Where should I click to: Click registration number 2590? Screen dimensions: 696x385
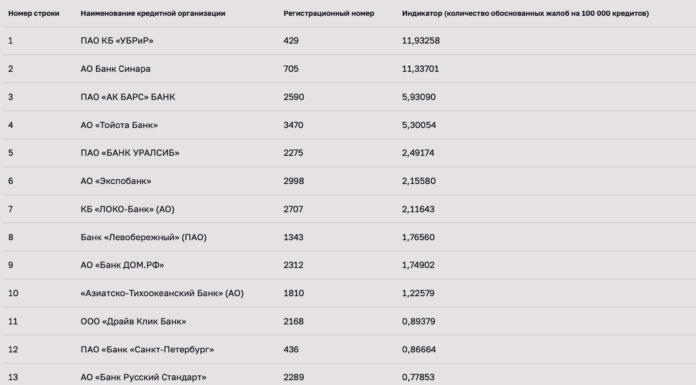(294, 97)
